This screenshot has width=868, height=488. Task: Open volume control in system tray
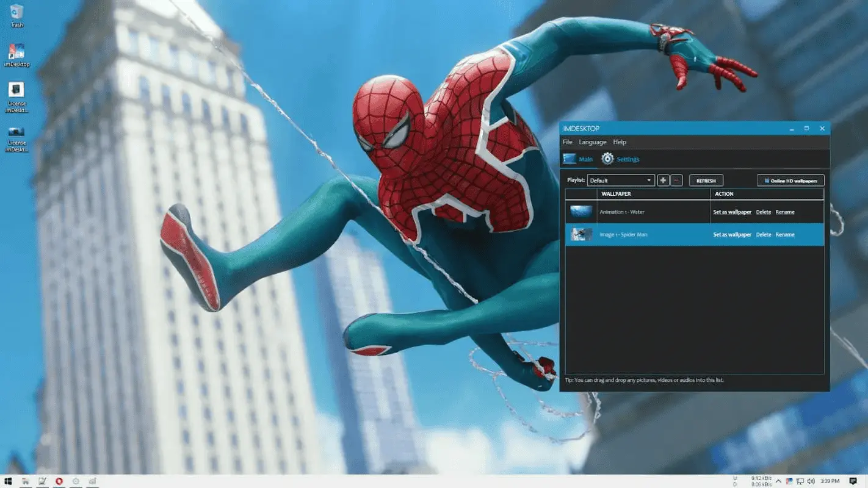pyautogui.click(x=811, y=481)
